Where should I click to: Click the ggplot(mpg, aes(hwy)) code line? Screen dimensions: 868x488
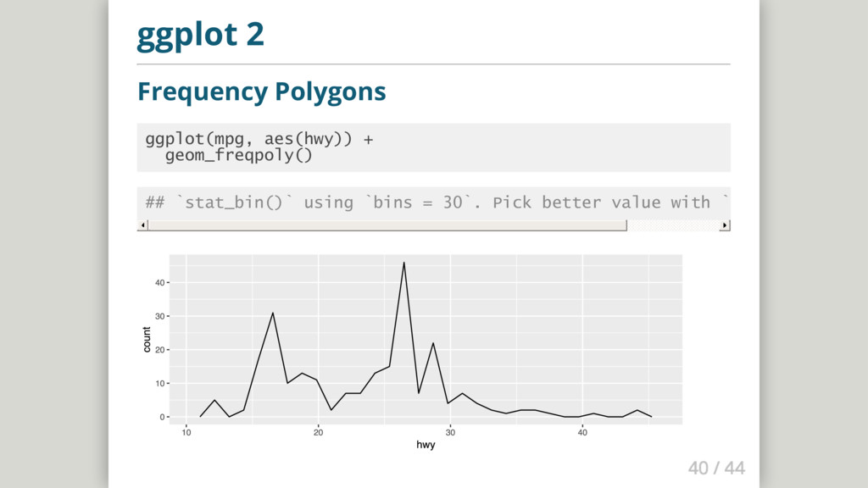pos(259,139)
